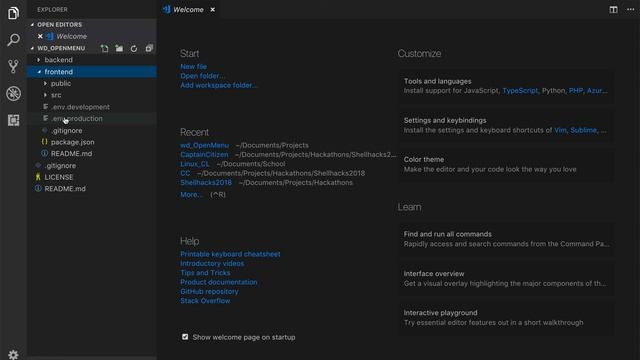This screenshot has width=640, height=360.
Task: Open Printable keyboard cheatsheet link
Action: click(230, 254)
